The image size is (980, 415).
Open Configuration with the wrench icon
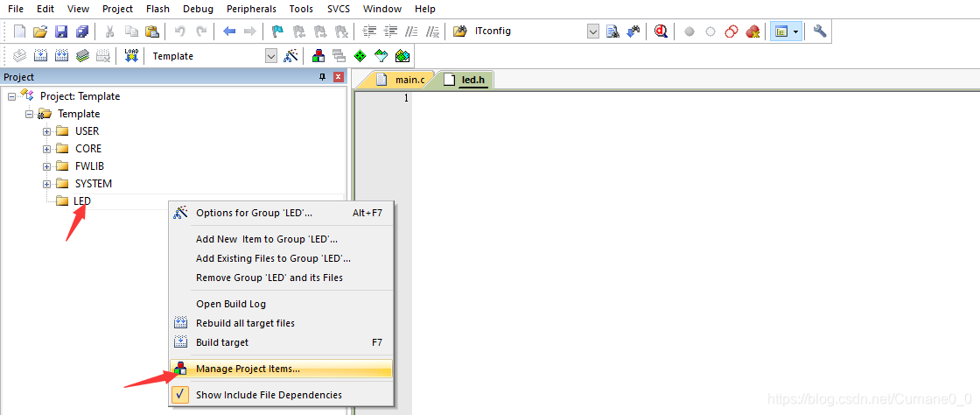click(820, 32)
